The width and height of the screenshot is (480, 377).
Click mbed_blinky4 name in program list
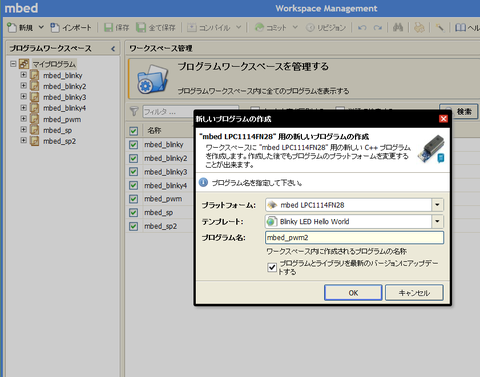coord(166,185)
